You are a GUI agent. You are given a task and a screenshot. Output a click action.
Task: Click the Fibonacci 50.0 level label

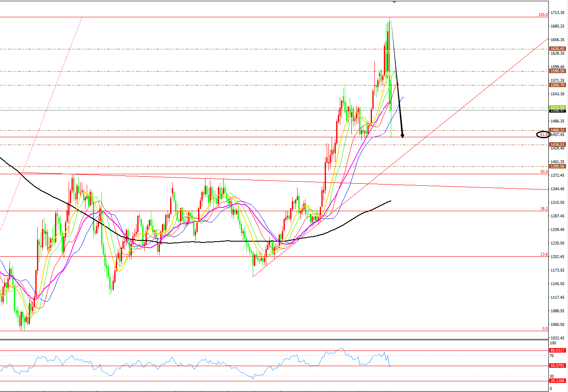click(544, 172)
